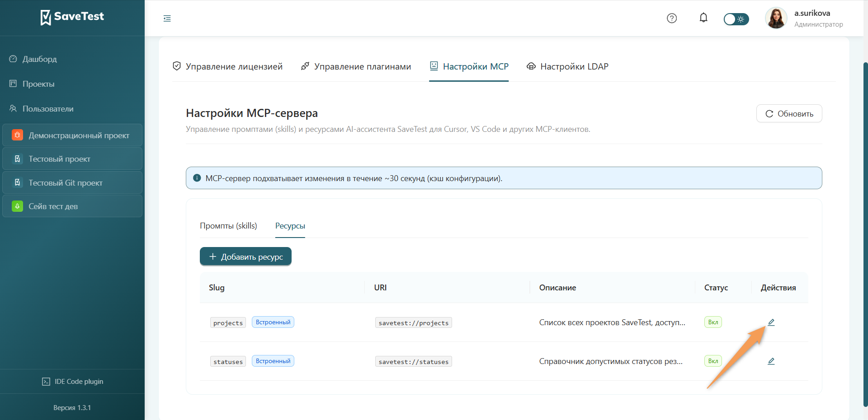Toggle the light/dark theme switch

[736, 19]
